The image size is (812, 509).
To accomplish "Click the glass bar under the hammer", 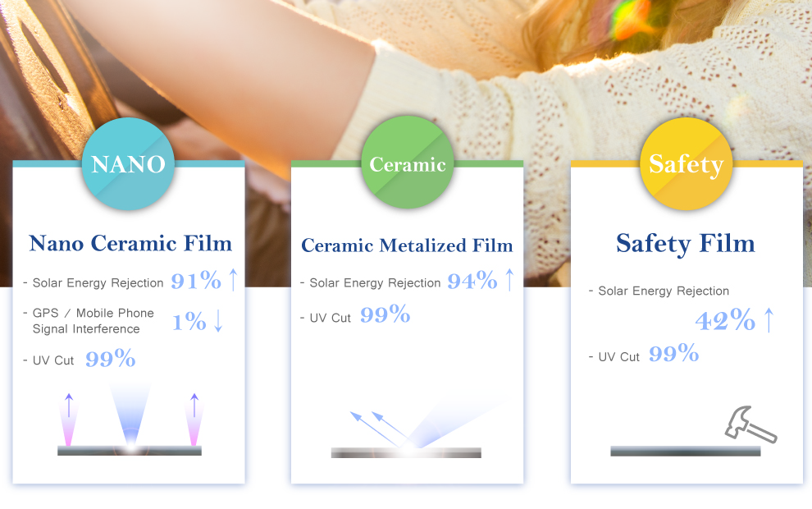I will [686, 451].
